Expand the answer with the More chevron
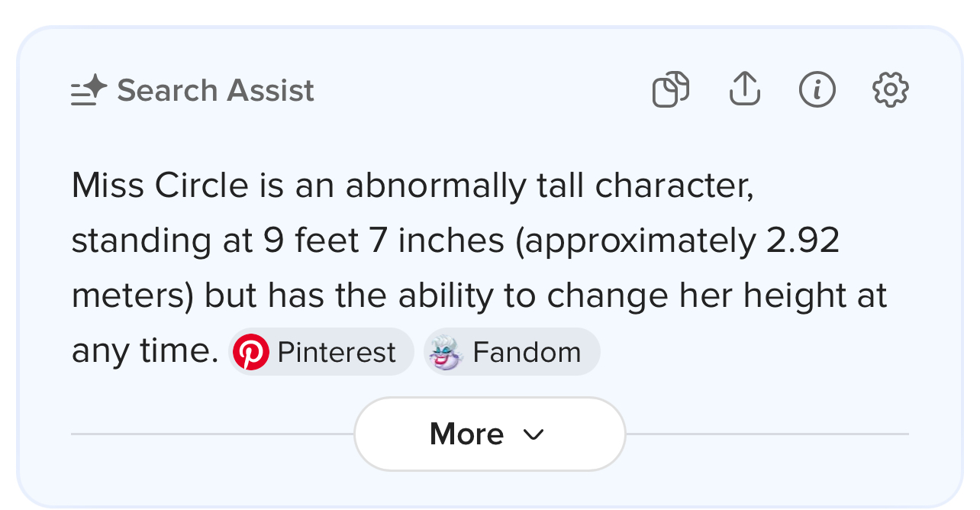 pos(534,434)
